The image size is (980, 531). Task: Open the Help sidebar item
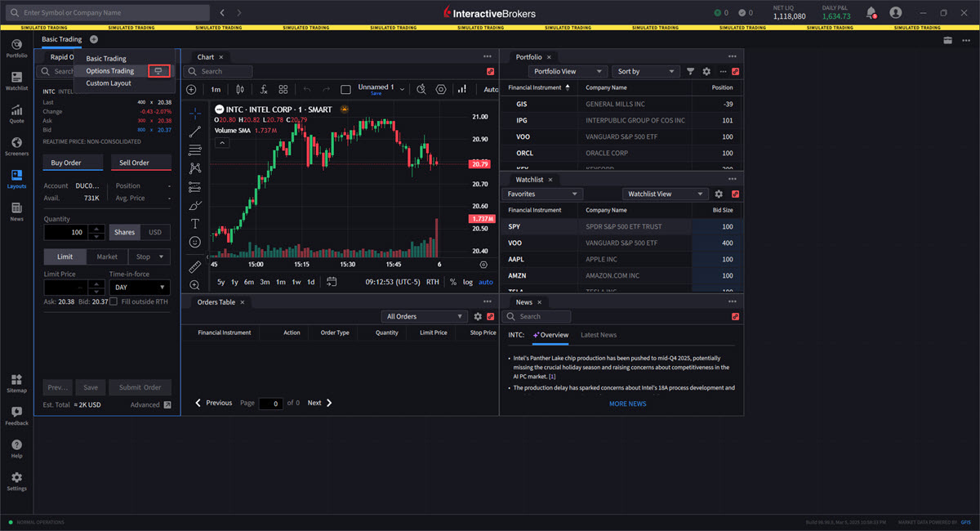[16, 448]
